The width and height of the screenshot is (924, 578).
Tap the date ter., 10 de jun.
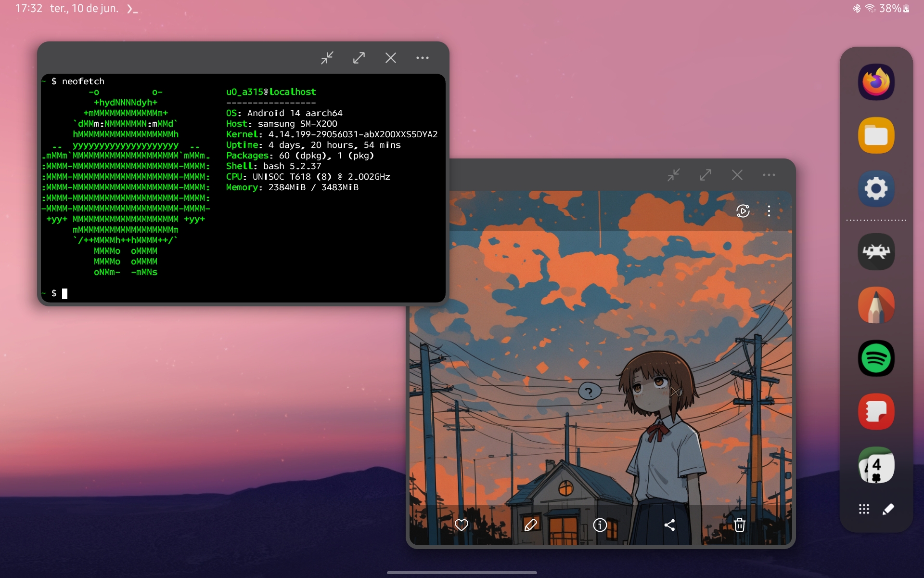coord(84,9)
